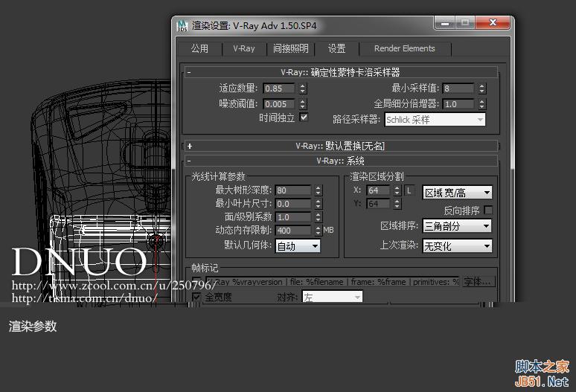
Task: Open the 公用 tab
Action: (x=200, y=48)
